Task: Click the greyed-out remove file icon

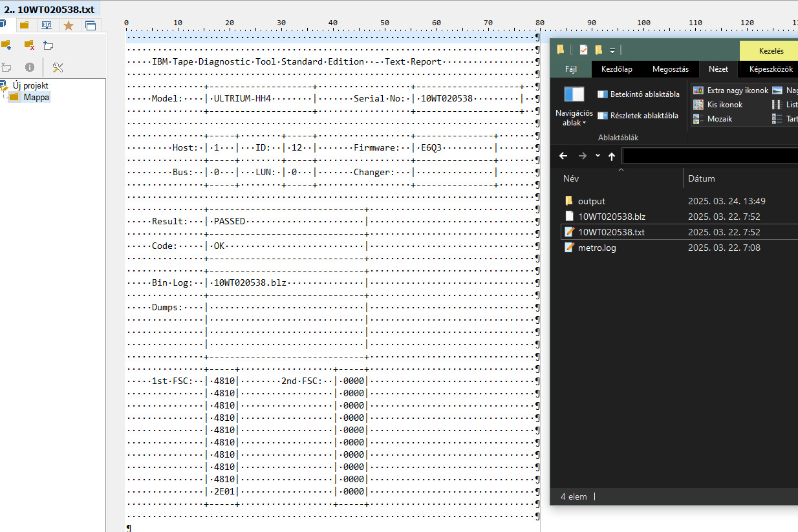Action: [6, 67]
